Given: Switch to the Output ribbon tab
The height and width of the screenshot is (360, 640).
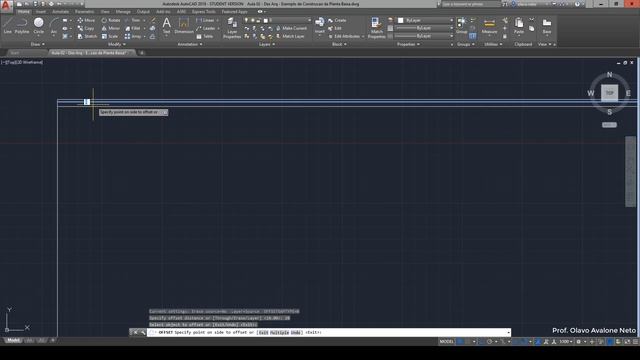Looking at the screenshot, I should [x=143, y=12].
